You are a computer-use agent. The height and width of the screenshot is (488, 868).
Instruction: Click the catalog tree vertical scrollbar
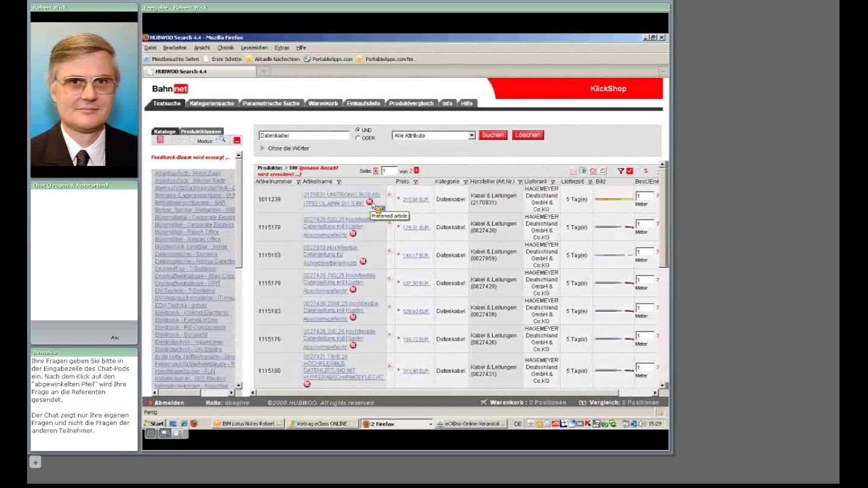(238, 271)
